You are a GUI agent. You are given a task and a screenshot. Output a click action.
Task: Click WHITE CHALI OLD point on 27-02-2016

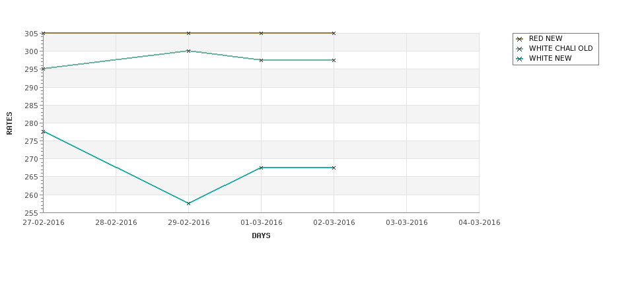click(43, 69)
